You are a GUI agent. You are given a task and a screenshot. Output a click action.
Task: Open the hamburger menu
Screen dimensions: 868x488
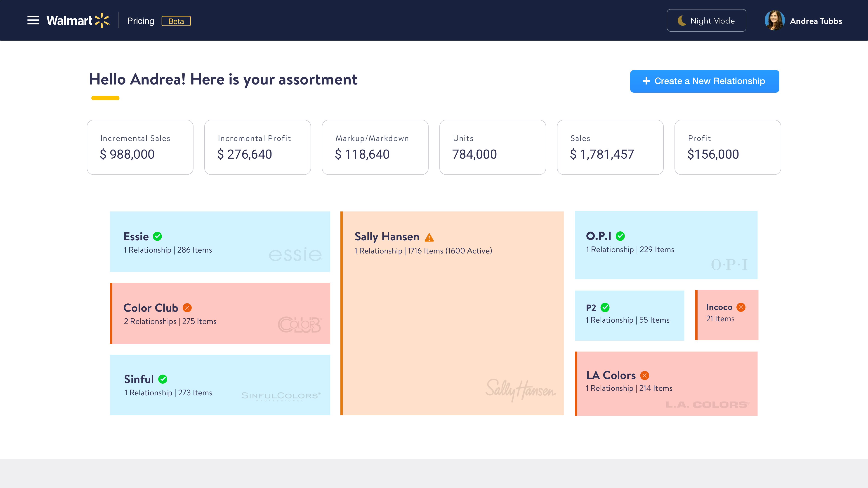pos(33,21)
